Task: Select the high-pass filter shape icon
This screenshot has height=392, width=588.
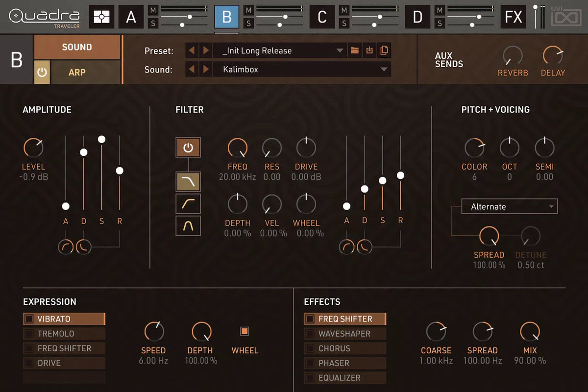Action: coord(188,203)
